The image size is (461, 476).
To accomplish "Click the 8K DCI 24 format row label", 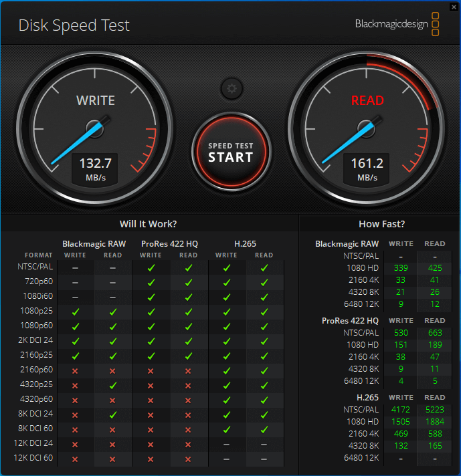I will tap(35, 414).
